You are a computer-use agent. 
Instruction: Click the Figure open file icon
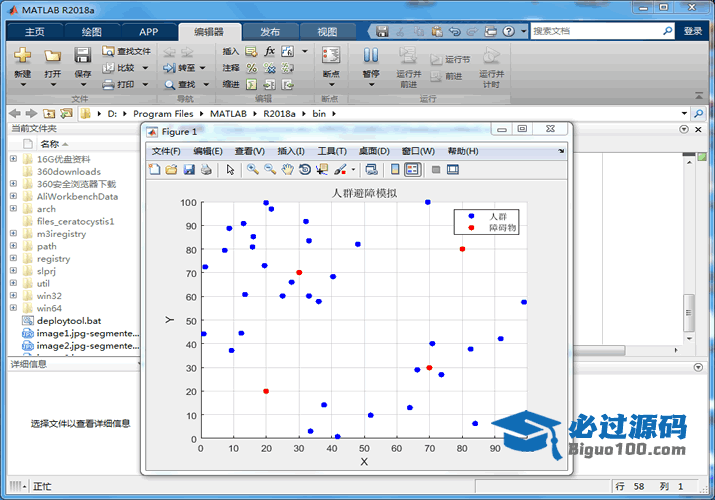tap(171, 170)
